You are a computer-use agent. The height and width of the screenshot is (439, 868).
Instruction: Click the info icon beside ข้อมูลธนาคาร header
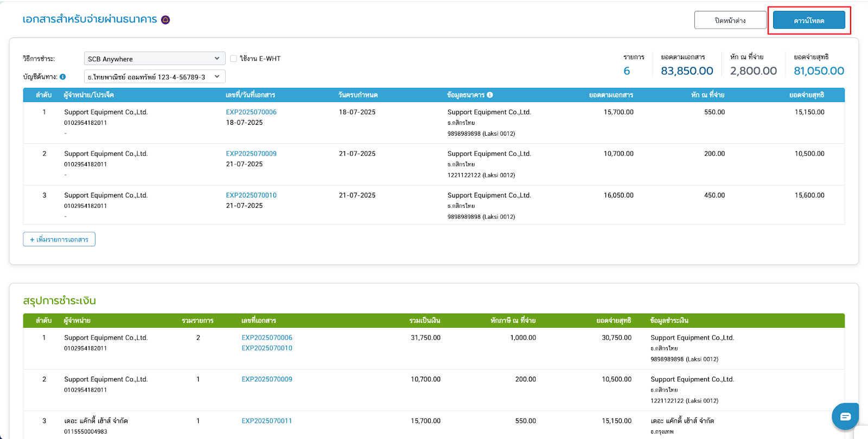click(x=490, y=95)
